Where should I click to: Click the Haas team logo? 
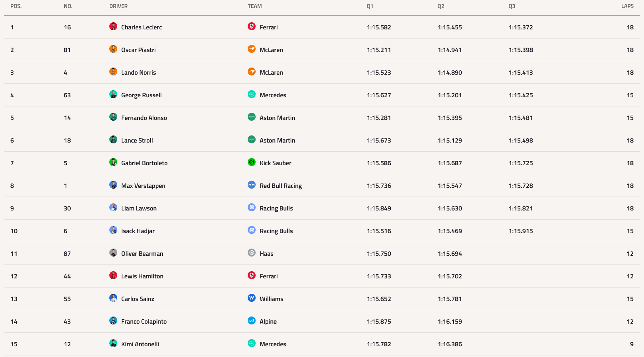click(x=252, y=253)
